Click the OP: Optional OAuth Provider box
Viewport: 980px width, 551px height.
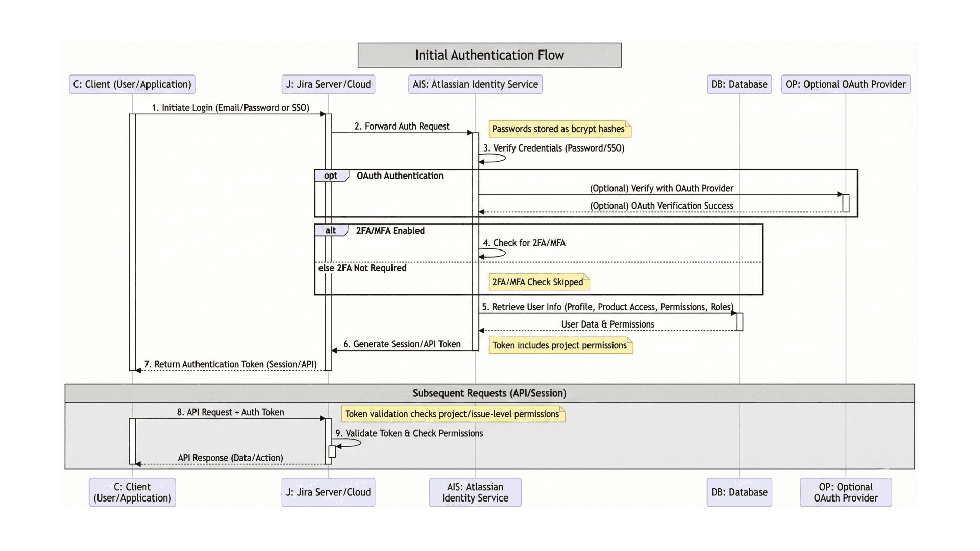(846, 84)
